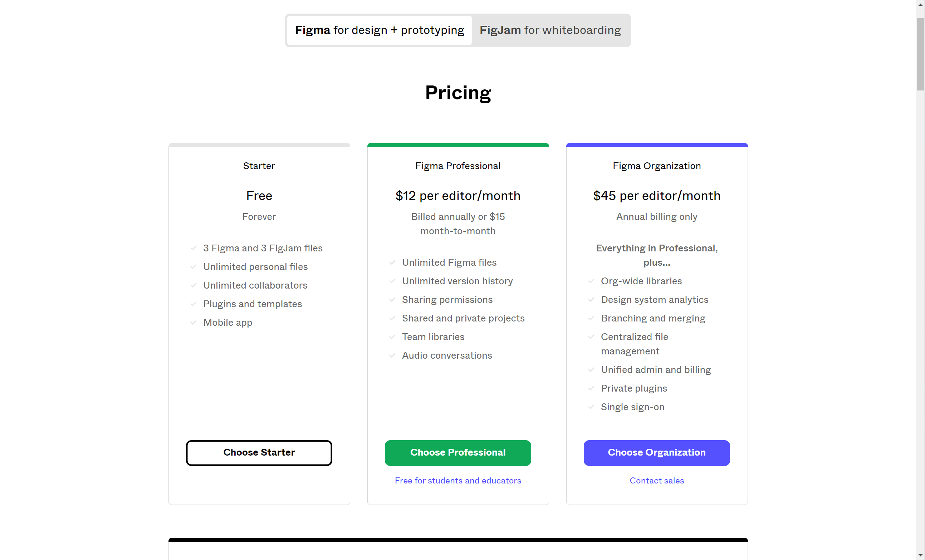Screen dimensions: 925x560
Task: Switch to FigJam for whiteboarding tab
Action: pyautogui.click(x=550, y=30)
